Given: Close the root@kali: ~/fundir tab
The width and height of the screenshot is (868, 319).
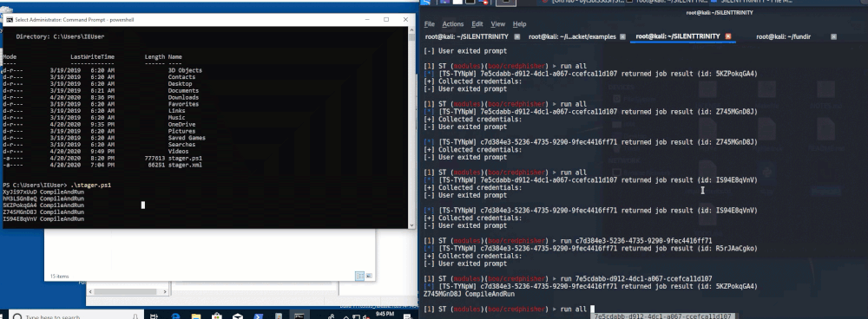Looking at the screenshot, I should point(833,37).
